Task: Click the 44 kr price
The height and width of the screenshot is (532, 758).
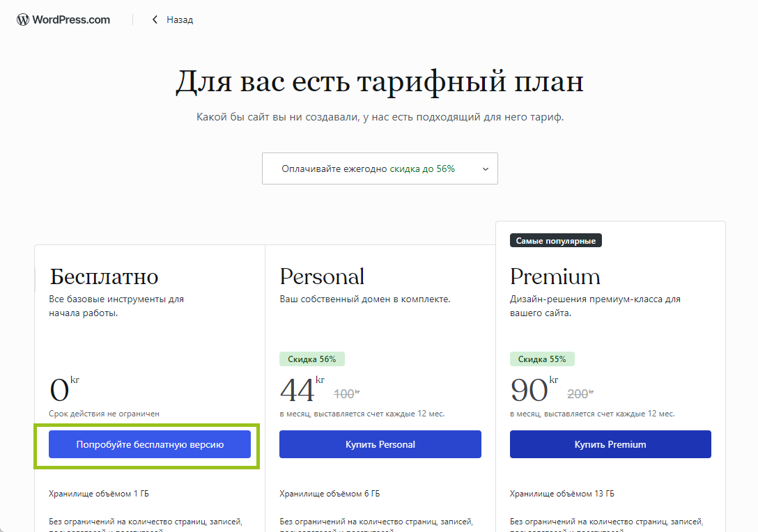Action: click(302, 389)
